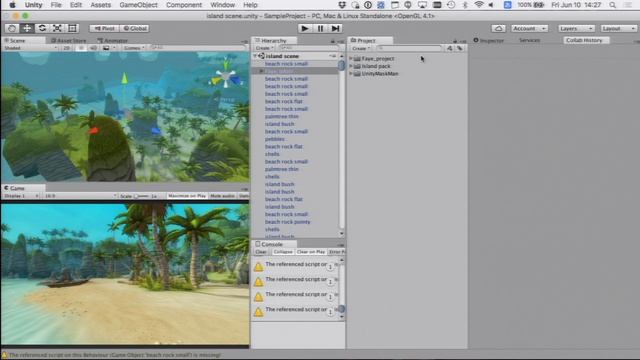Screen dimensions: 640x360
Task: Click the Play button
Action: 304,28
